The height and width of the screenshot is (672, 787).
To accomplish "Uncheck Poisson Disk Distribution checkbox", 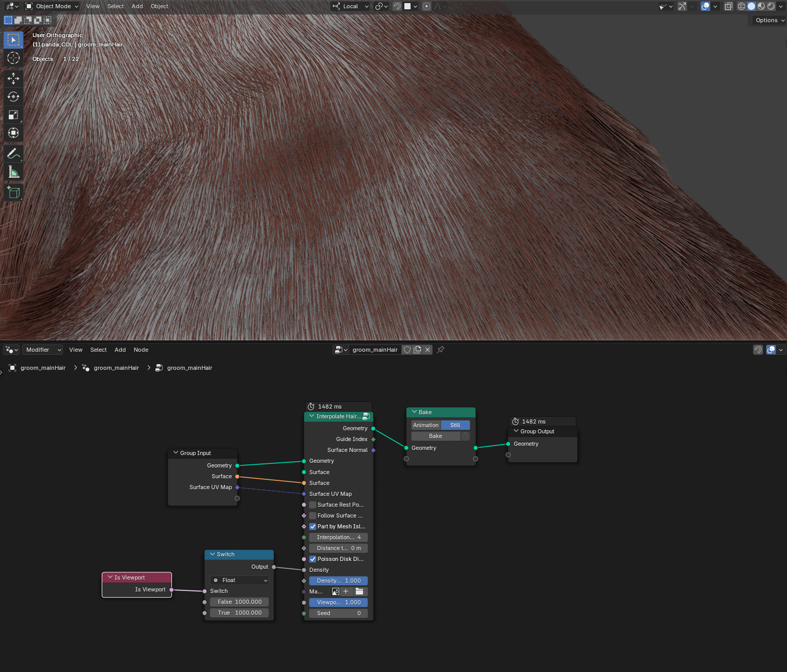I will point(313,559).
